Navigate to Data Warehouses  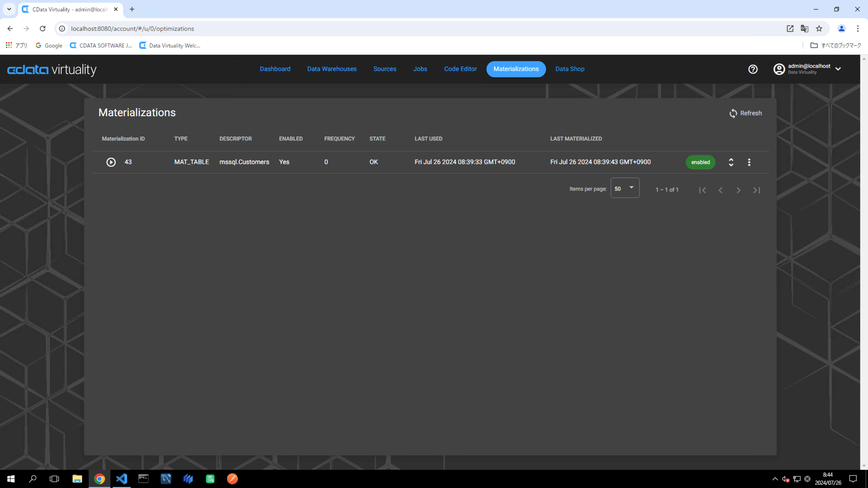(332, 69)
